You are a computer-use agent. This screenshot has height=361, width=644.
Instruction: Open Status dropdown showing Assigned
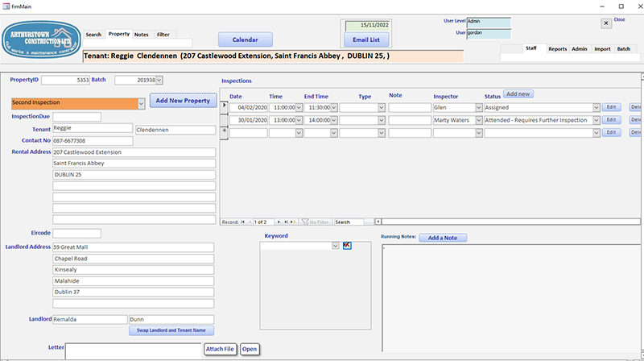coord(597,108)
